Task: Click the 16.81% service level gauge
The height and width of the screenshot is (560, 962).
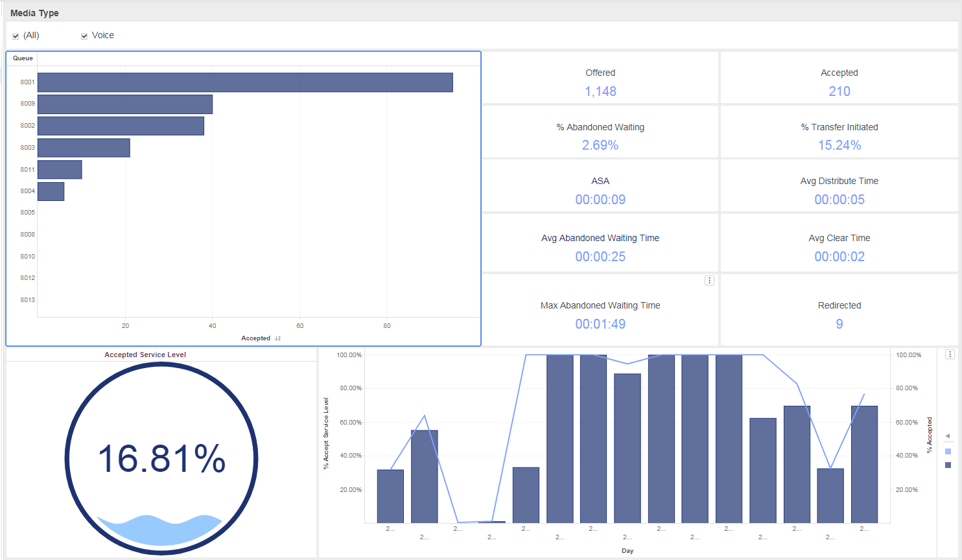Action: click(161, 459)
